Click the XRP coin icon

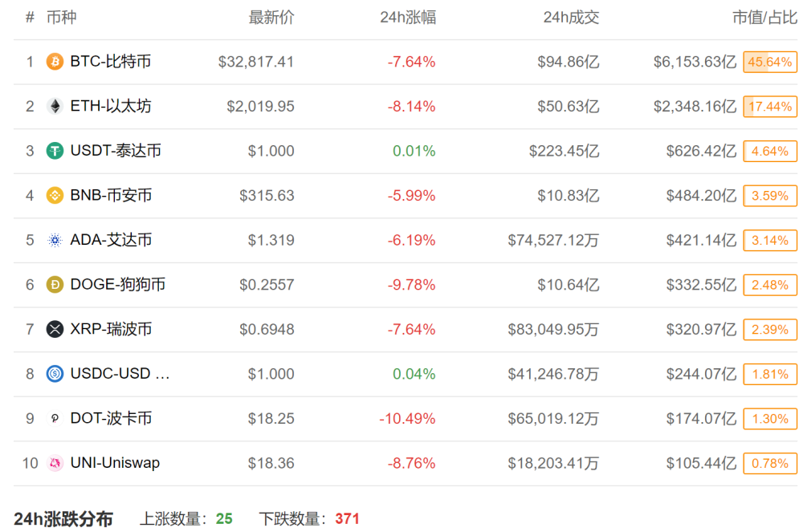click(x=55, y=329)
